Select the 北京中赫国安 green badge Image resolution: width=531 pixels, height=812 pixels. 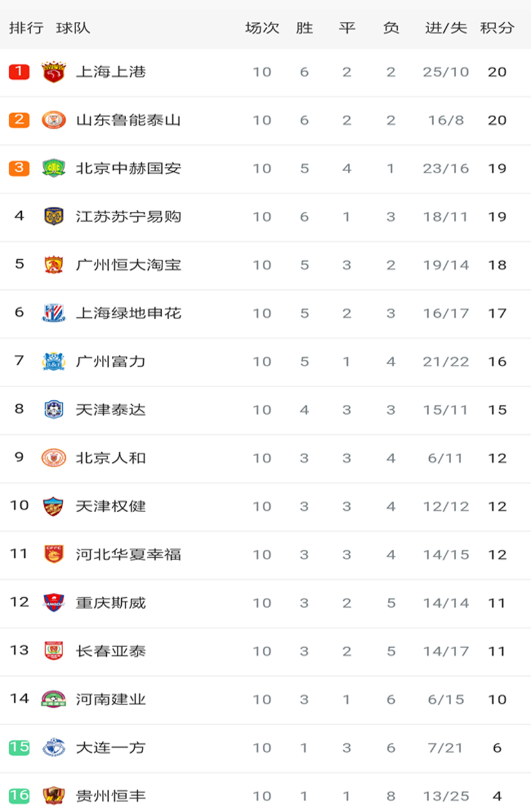[54, 168]
